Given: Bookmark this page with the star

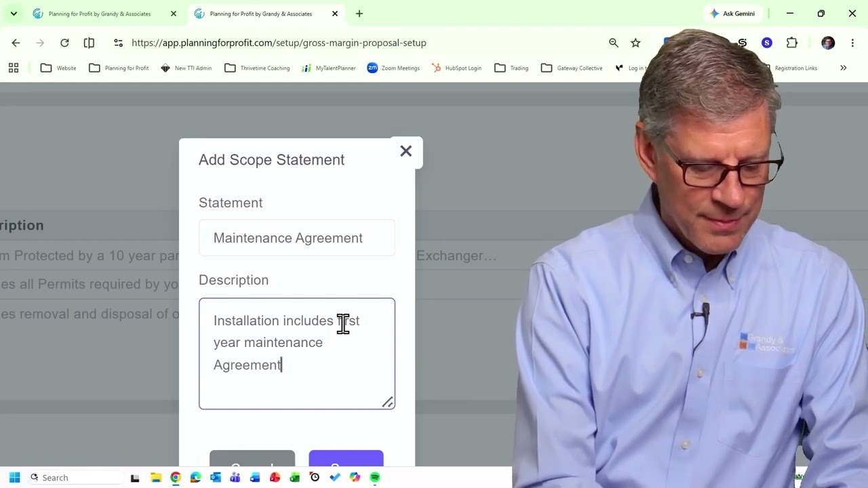Looking at the screenshot, I should pos(635,43).
